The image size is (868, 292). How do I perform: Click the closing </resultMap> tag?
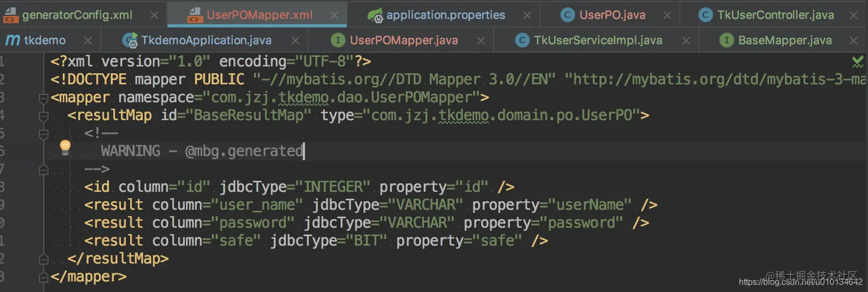118,258
